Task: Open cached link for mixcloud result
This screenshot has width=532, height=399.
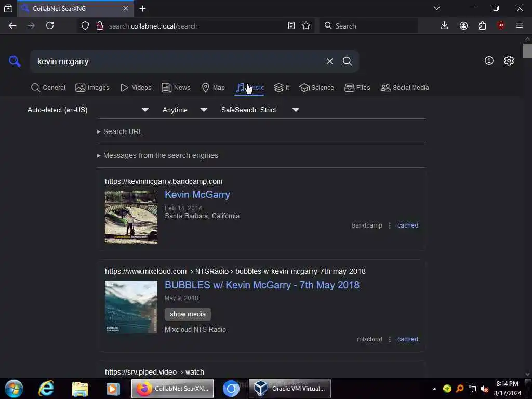Action: pos(408,339)
